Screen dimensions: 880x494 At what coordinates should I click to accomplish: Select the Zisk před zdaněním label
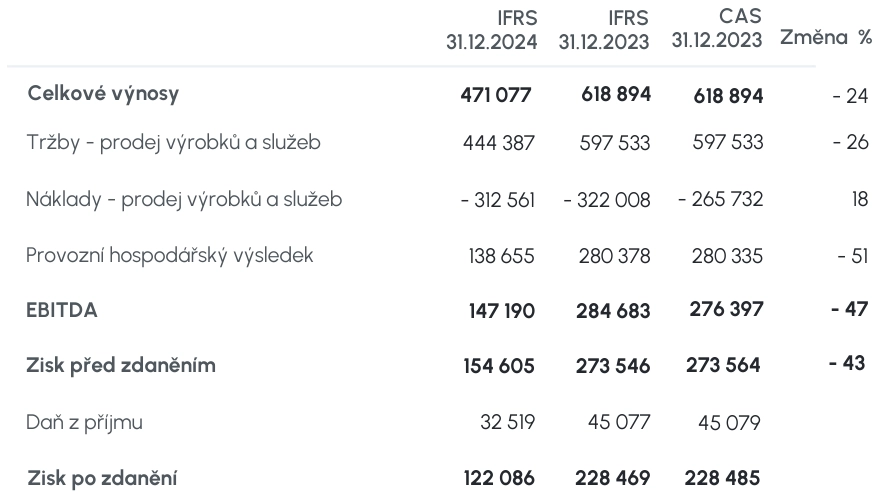121,365
